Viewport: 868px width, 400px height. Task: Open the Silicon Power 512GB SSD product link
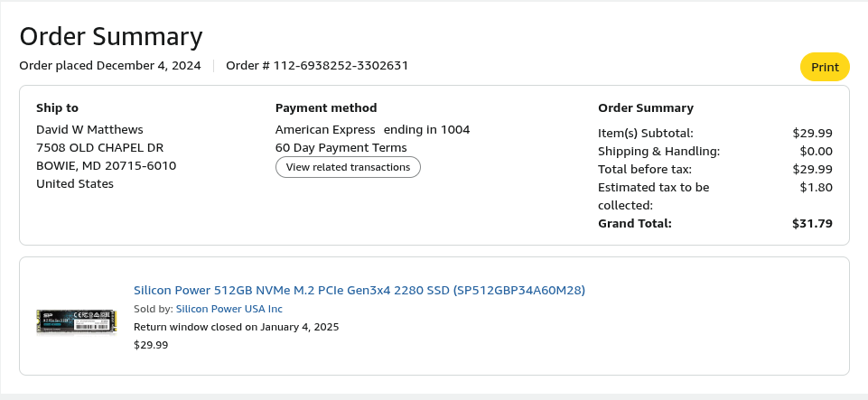click(359, 290)
